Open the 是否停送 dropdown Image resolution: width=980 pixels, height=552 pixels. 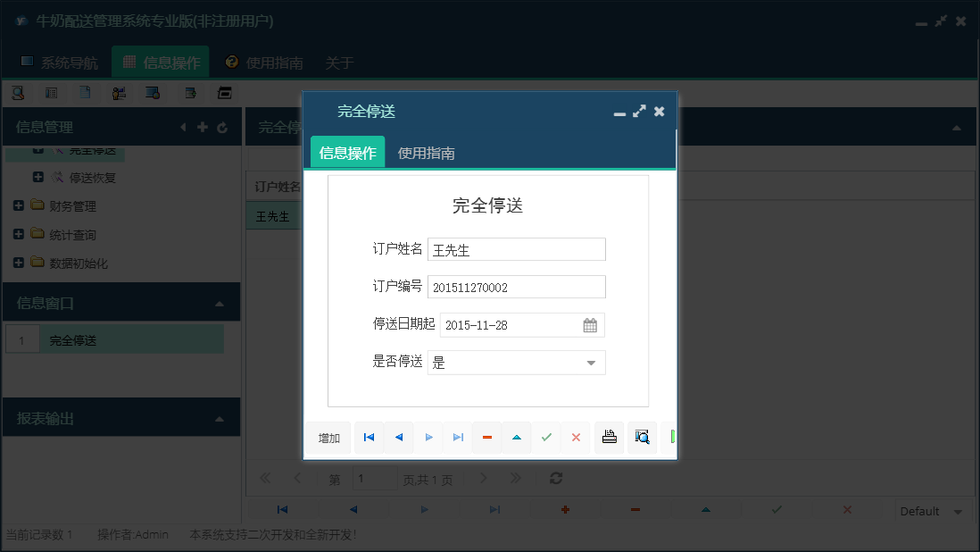click(x=590, y=363)
